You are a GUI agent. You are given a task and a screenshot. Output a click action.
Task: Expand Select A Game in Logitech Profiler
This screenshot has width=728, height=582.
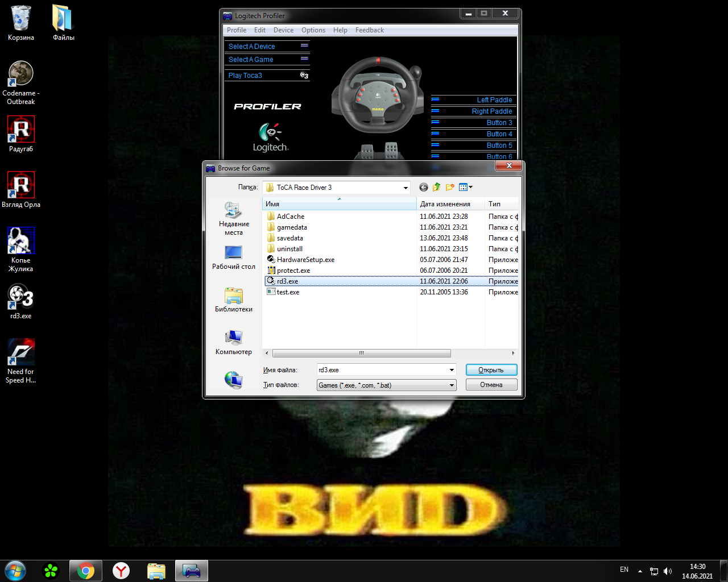267,60
